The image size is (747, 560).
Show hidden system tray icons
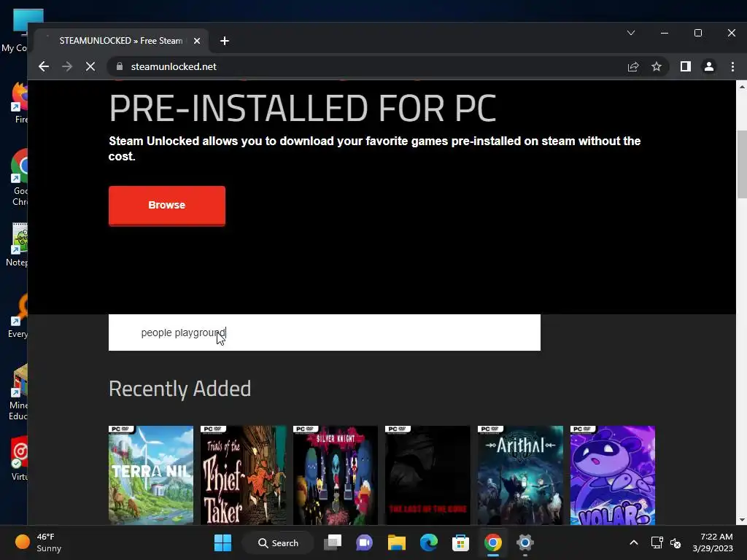[x=634, y=542]
